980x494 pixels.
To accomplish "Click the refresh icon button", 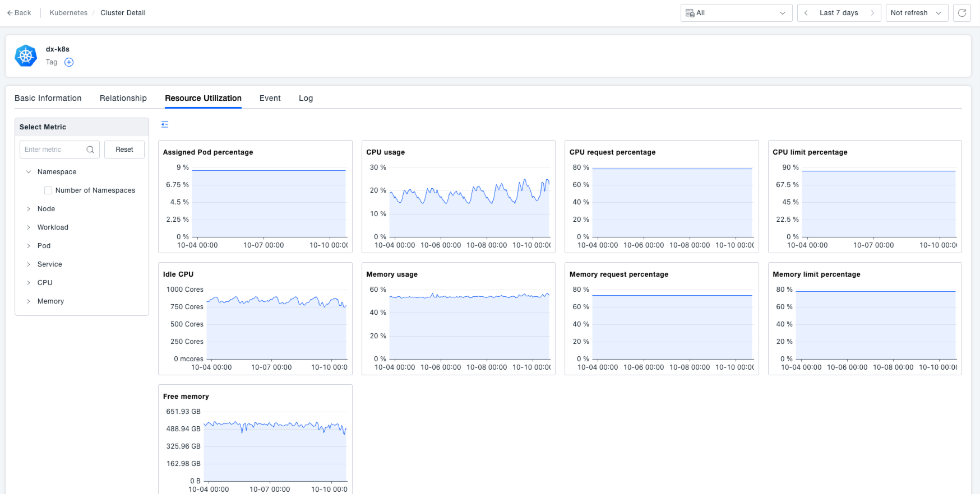I will point(962,13).
